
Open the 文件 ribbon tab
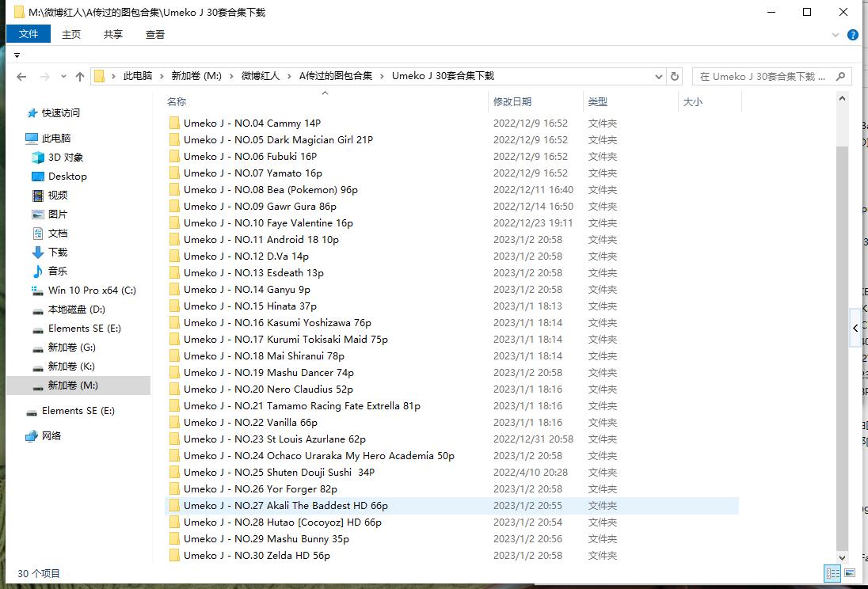click(x=29, y=34)
